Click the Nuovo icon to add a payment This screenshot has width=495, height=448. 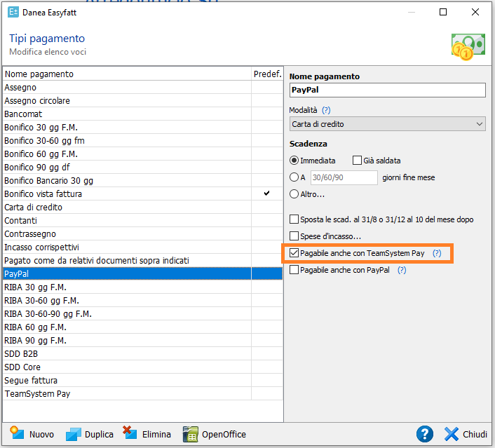17,433
